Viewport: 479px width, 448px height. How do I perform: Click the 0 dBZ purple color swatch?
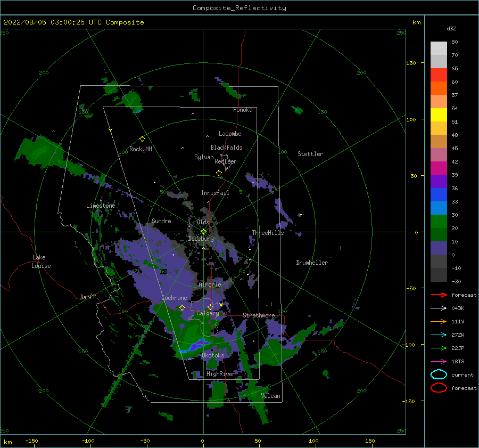[439, 248]
